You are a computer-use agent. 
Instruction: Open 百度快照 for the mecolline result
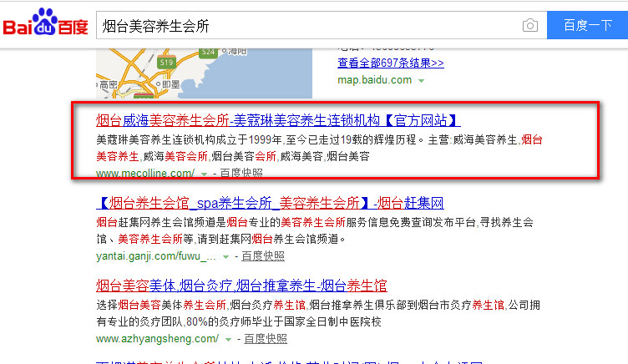[x=241, y=173]
